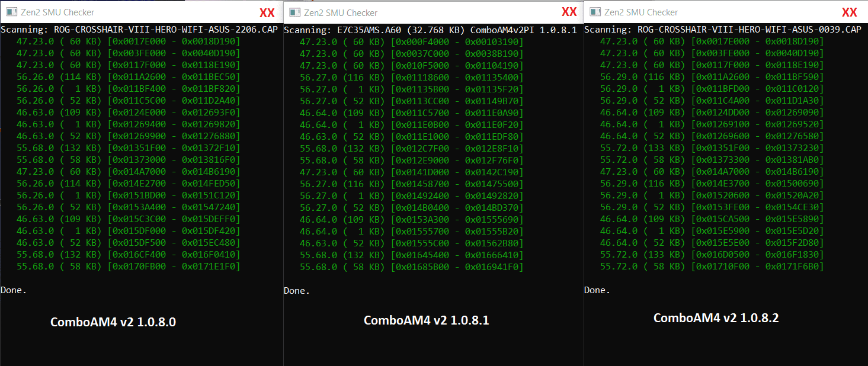Screen dimensions: 868x366
Task: Select 55.72.0 row ending 0x01373230 in 0039.CAP window
Action: click(x=712, y=148)
